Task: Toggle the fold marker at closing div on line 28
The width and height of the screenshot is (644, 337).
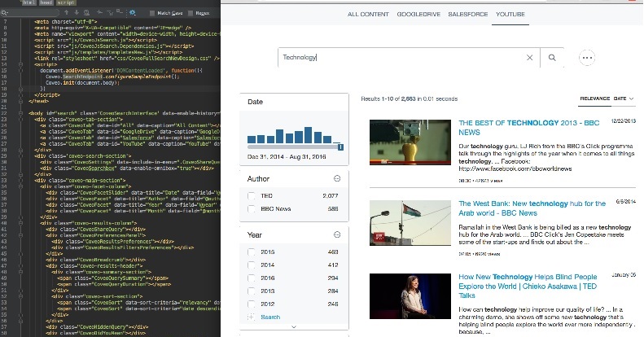Action: coord(20,150)
